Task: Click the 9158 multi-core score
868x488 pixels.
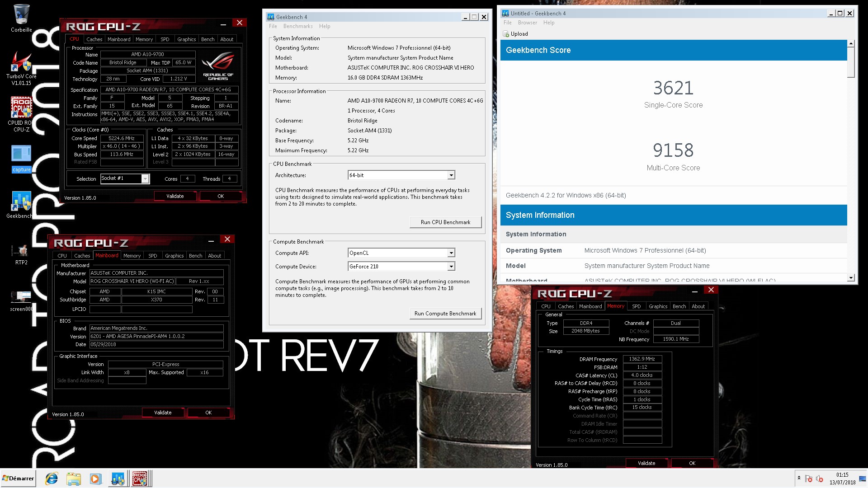Action: coord(673,150)
